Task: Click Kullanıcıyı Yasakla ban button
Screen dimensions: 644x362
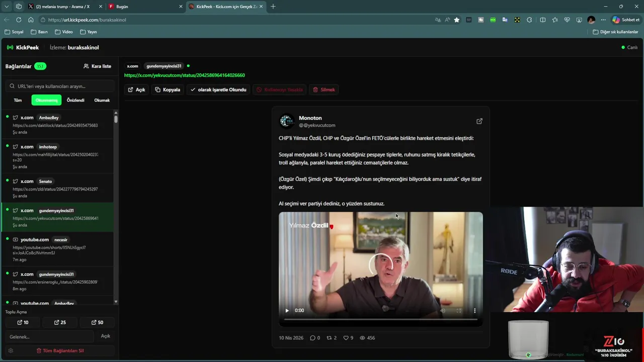Action: [x=280, y=89]
